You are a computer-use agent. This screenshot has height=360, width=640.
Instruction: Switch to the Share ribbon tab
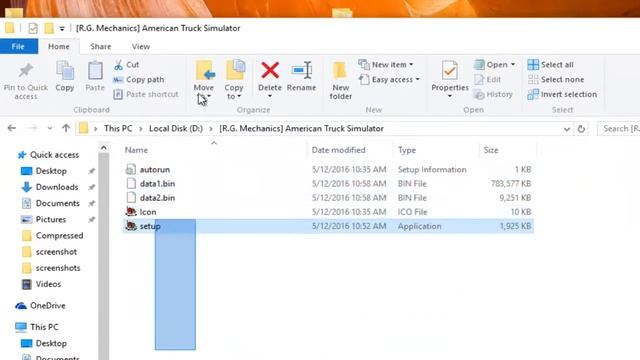[x=101, y=47]
